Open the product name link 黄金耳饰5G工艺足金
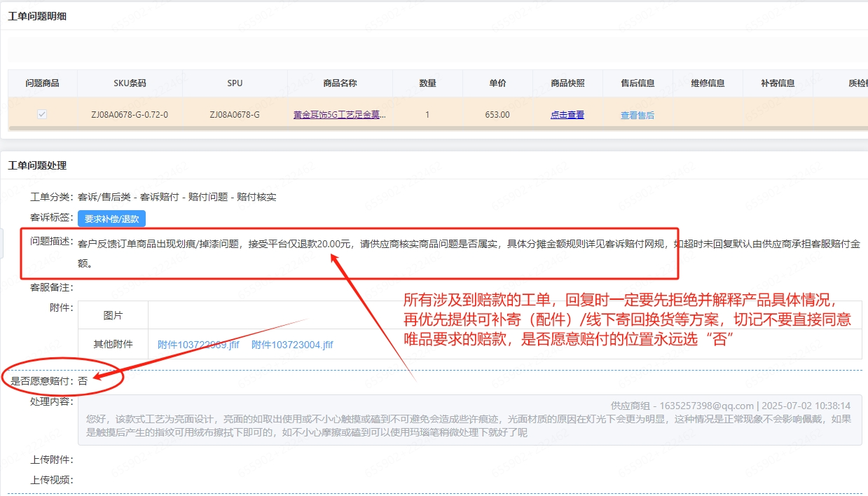Image resolution: width=868 pixels, height=496 pixels. [340, 114]
